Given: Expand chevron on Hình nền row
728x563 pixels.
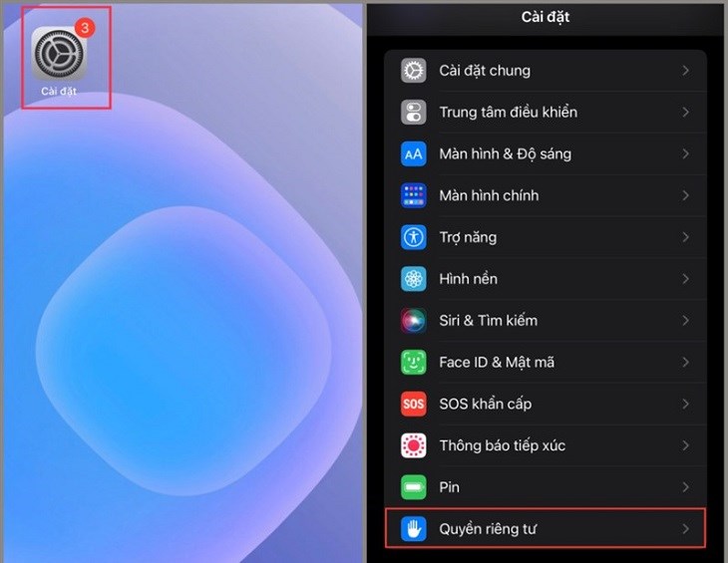Looking at the screenshot, I should tap(686, 279).
